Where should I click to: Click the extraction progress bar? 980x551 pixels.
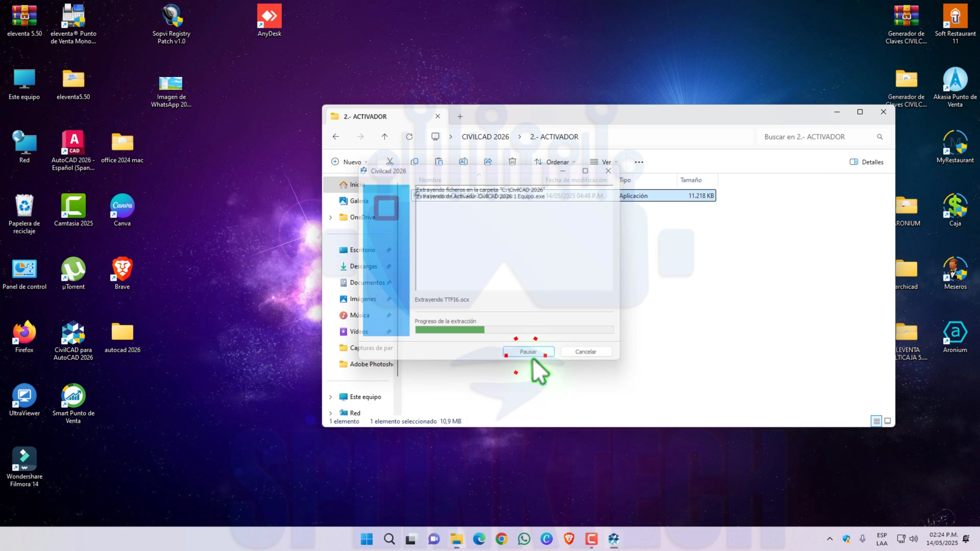tap(514, 330)
